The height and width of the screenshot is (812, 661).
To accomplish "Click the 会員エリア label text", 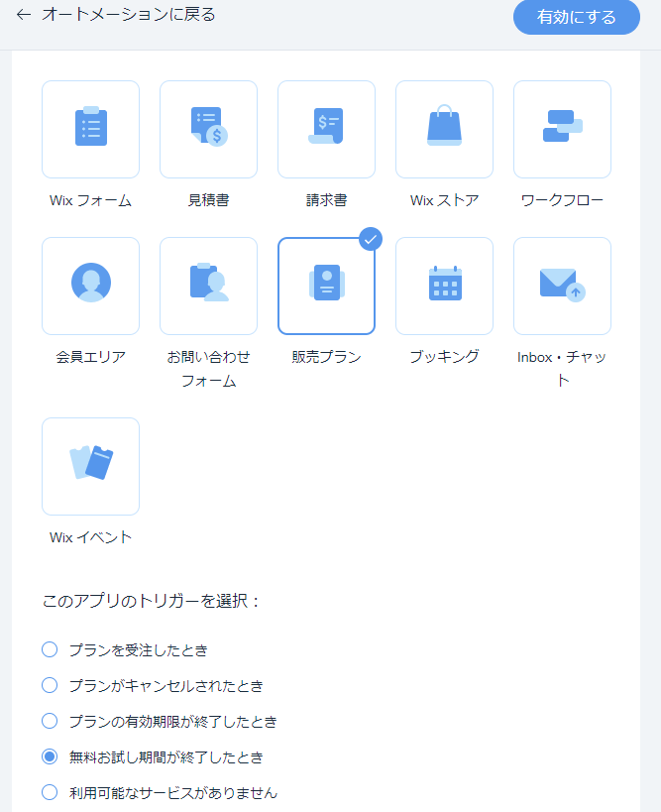I will 90,357.
